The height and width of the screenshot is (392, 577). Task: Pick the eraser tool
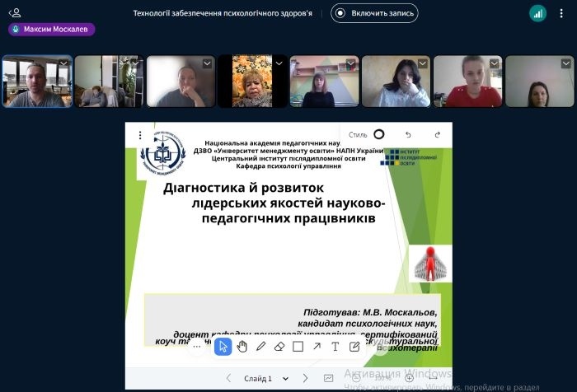pos(279,347)
